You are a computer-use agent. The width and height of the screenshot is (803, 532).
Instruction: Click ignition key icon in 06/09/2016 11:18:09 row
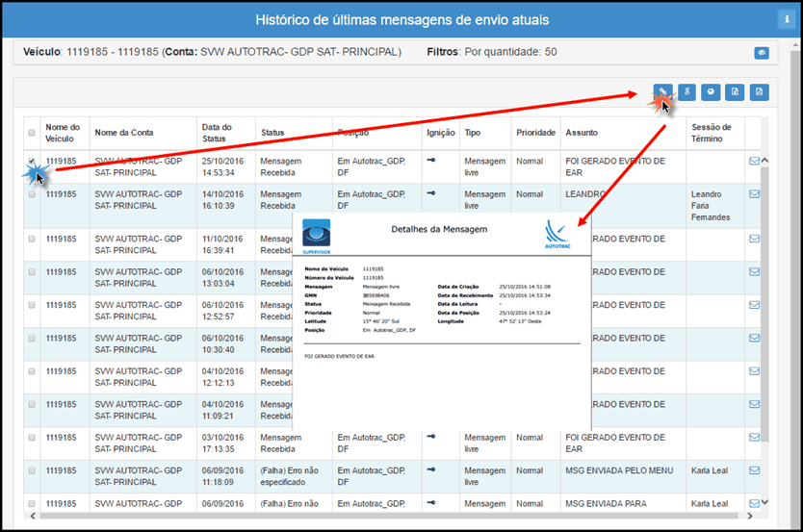(x=431, y=469)
